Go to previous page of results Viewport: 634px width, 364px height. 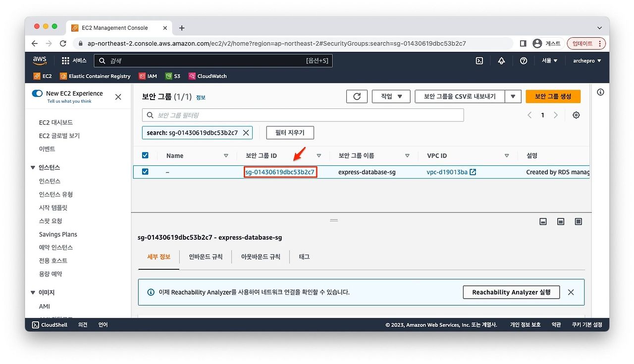pyautogui.click(x=529, y=115)
